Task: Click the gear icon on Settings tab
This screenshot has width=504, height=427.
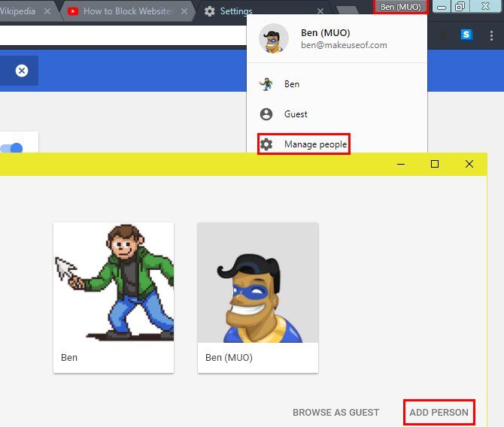Action: (210, 11)
